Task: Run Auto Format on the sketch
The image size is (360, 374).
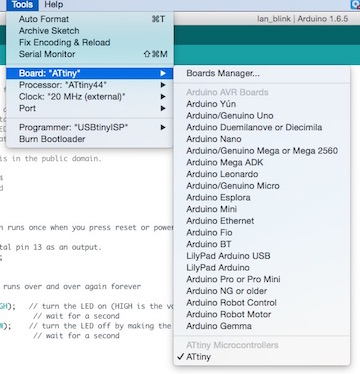Action: click(x=90, y=19)
